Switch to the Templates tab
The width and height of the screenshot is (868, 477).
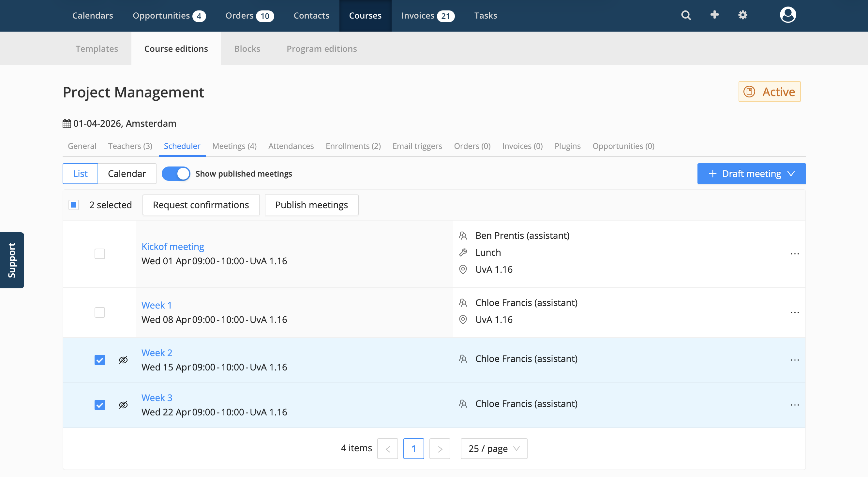(97, 49)
